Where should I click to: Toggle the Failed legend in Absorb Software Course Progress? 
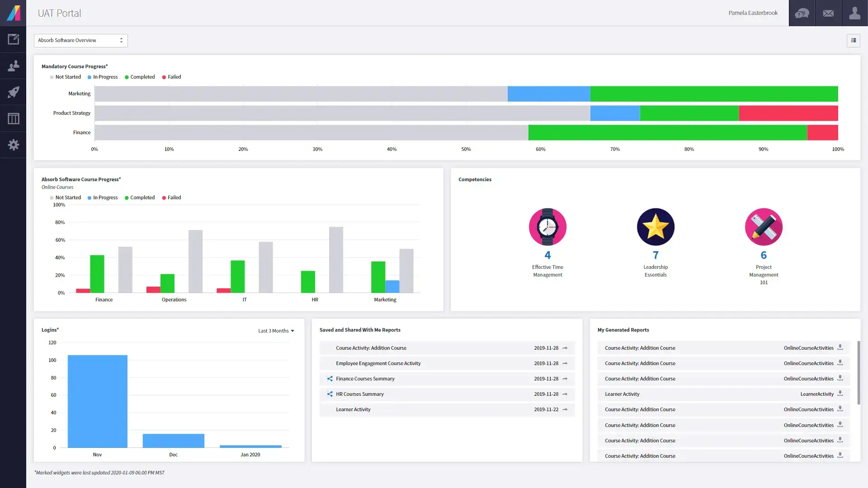click(171, 197)
